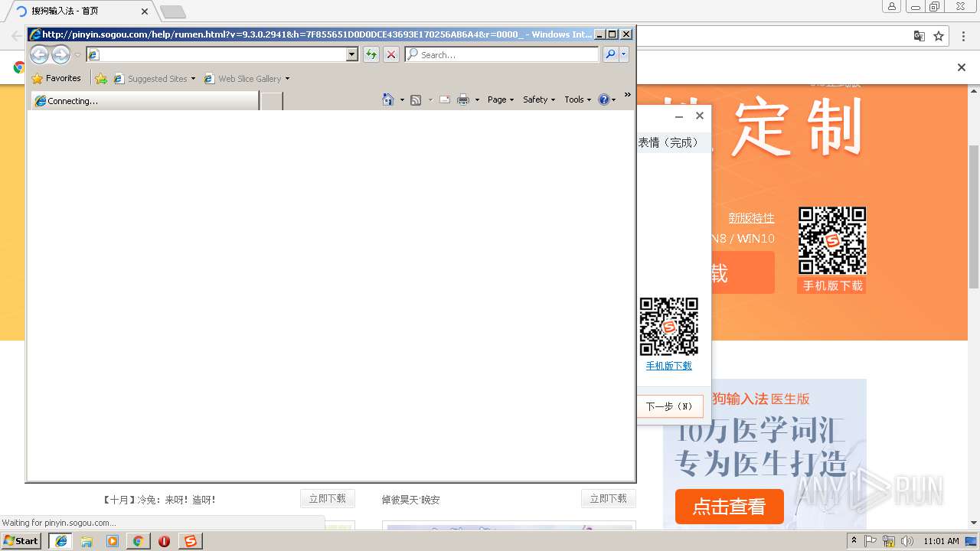Stop loading the page in IE
The image size is (980, 551).
point(391,54)
